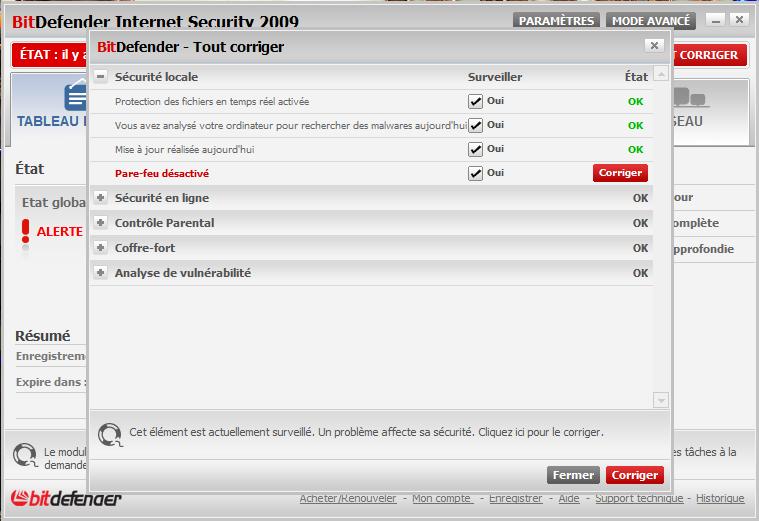Open PARAMÈTRES in main window
Image resolution: width=759 pixels, height=521 pixels.
[x=556, y=21]
